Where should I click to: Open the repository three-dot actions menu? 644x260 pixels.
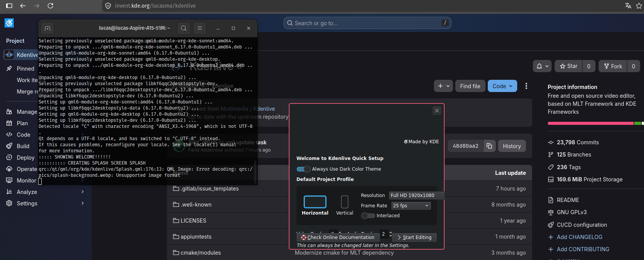point(526,86)
